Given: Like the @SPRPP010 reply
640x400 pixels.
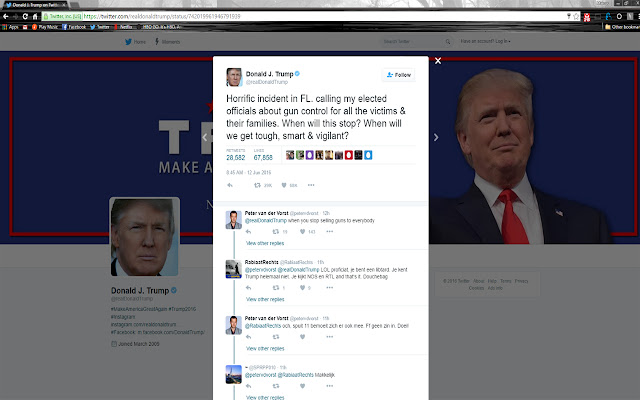Looking at the screenshot, I should (x=302, y=386).
